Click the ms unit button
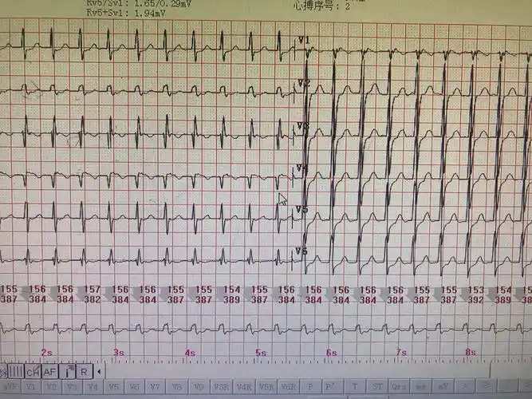The width and height of the screenshot is (532, 399). pos(420,387)
